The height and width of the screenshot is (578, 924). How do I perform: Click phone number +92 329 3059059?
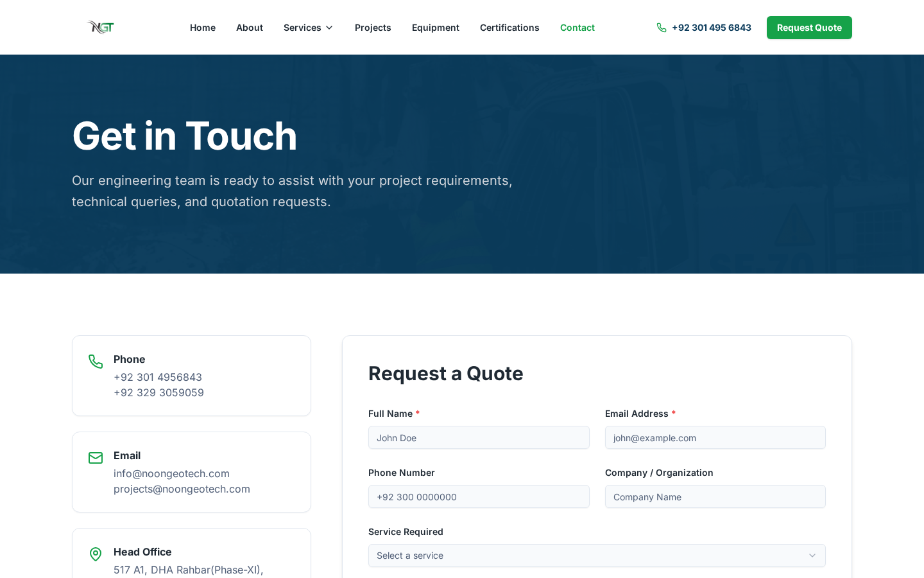point(158,392)
